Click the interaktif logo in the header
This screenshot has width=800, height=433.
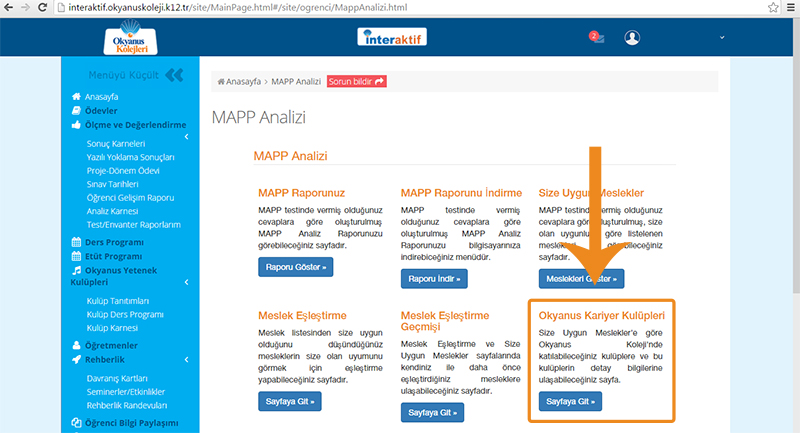tap(392, 37)
